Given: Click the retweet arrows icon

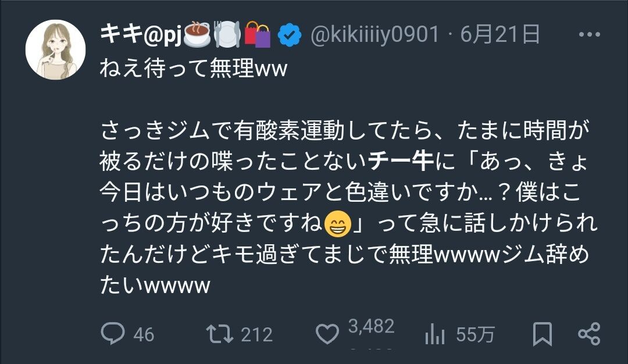Looking at the screenshot, I should [219, 334].
